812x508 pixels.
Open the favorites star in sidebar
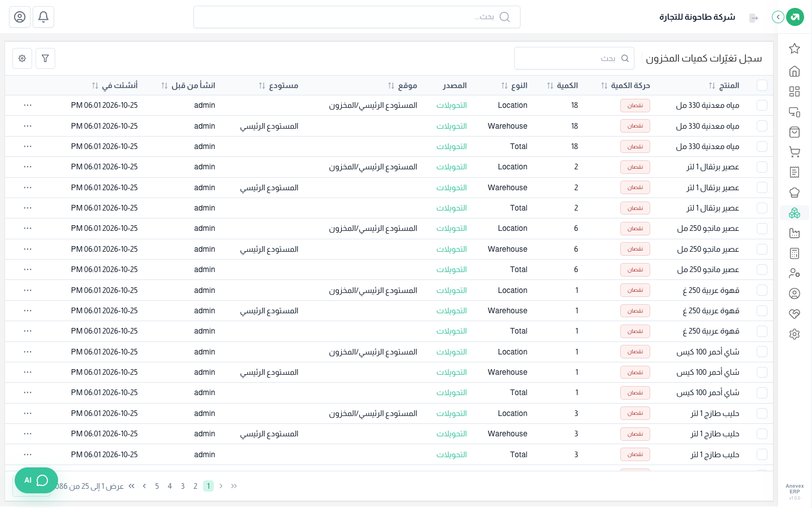click(795, 49)
